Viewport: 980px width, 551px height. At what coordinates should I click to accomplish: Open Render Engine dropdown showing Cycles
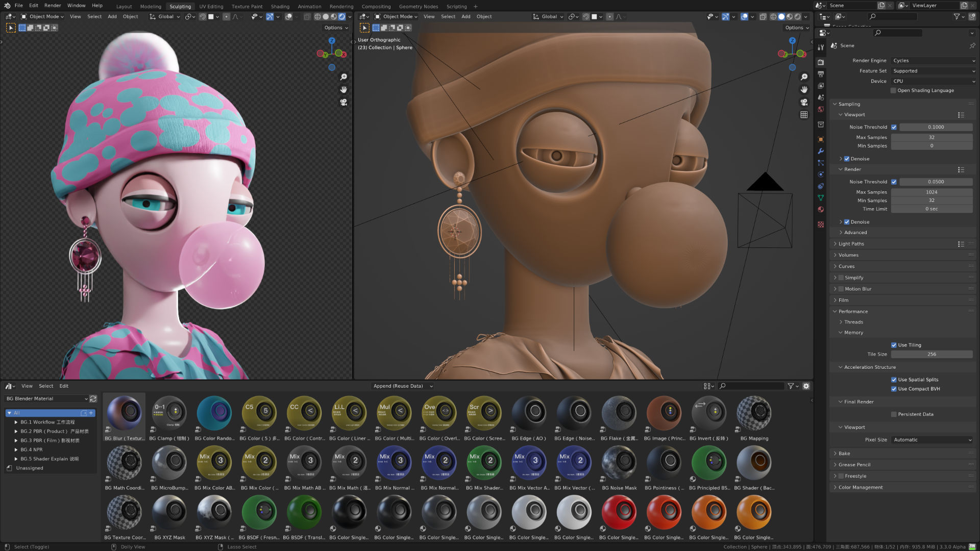(x=934, y=60)
